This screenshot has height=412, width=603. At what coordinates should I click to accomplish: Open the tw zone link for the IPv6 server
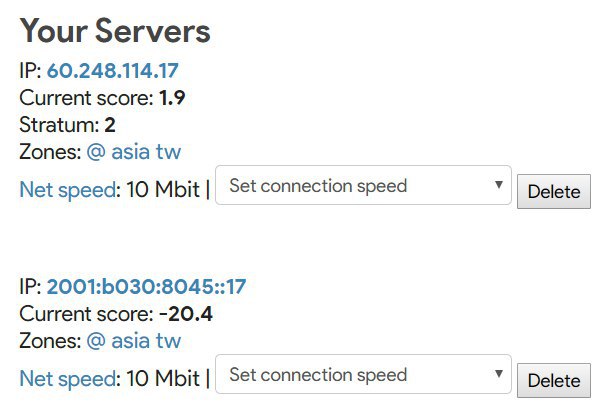(168, 340)
